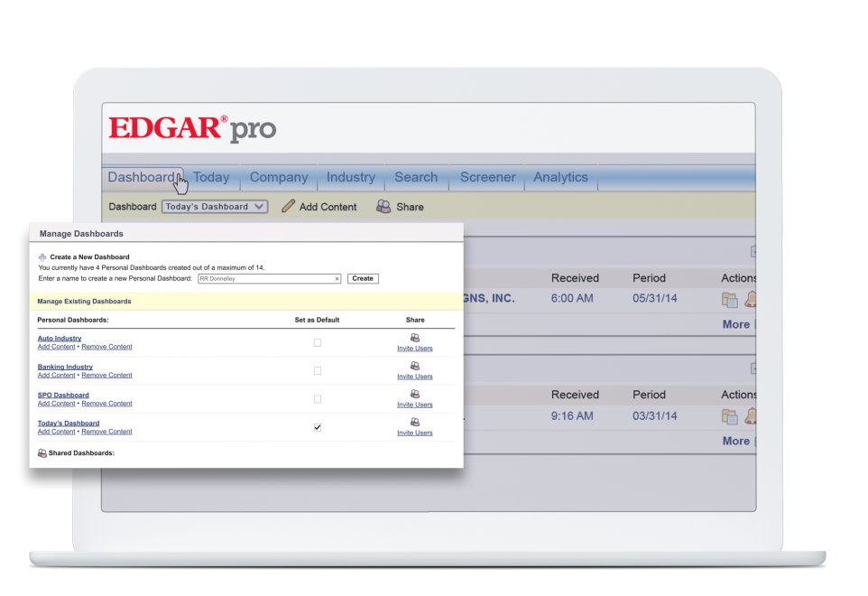Open the Analytics tab
Screen dimensions: 868x596
(x=560, y=178)
